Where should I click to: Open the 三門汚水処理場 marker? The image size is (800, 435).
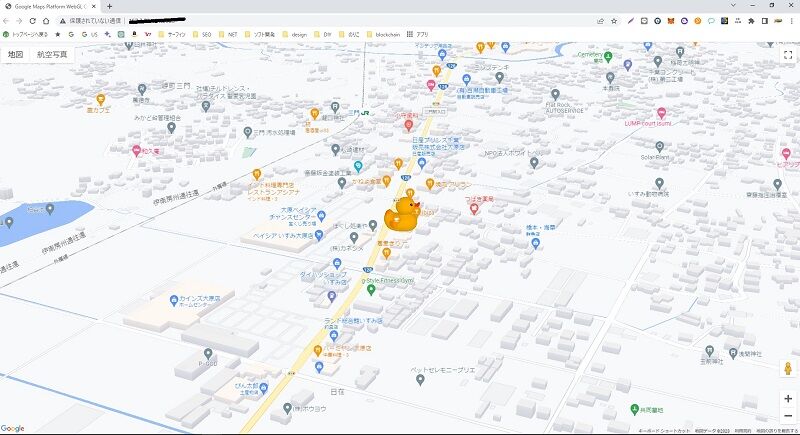point(247,132)
